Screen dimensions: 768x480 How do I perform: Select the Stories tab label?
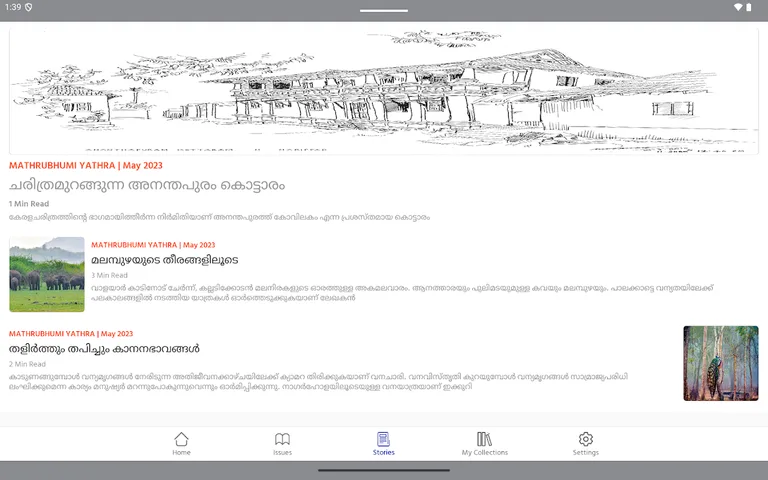(384, 453)
